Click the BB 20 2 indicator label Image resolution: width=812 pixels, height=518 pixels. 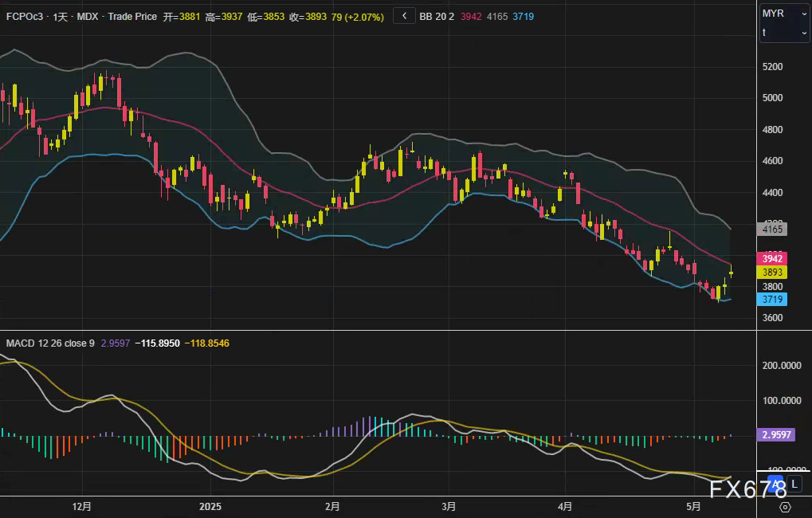click(437, 17)
